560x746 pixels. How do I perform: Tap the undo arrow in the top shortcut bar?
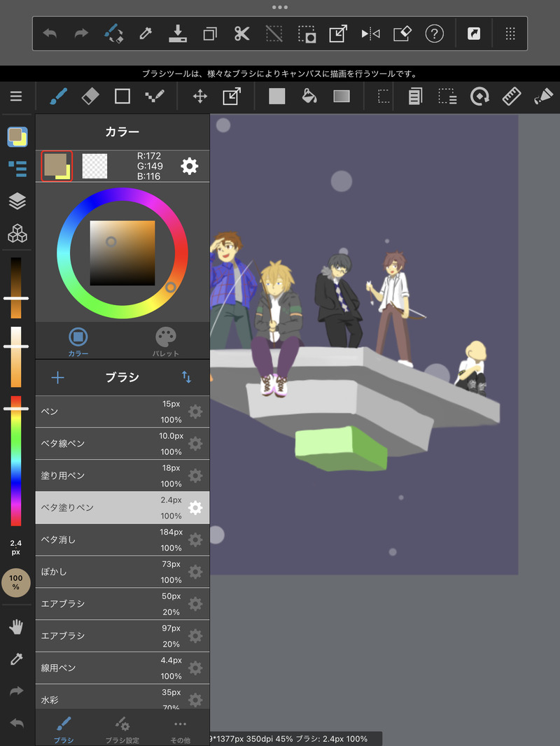[50, 34]
